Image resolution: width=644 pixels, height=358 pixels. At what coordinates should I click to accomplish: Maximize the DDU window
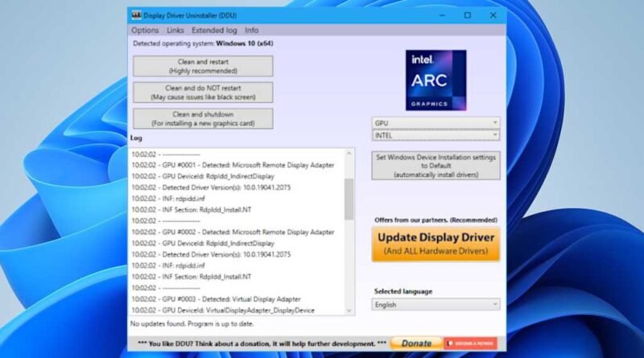coord(468,15)
